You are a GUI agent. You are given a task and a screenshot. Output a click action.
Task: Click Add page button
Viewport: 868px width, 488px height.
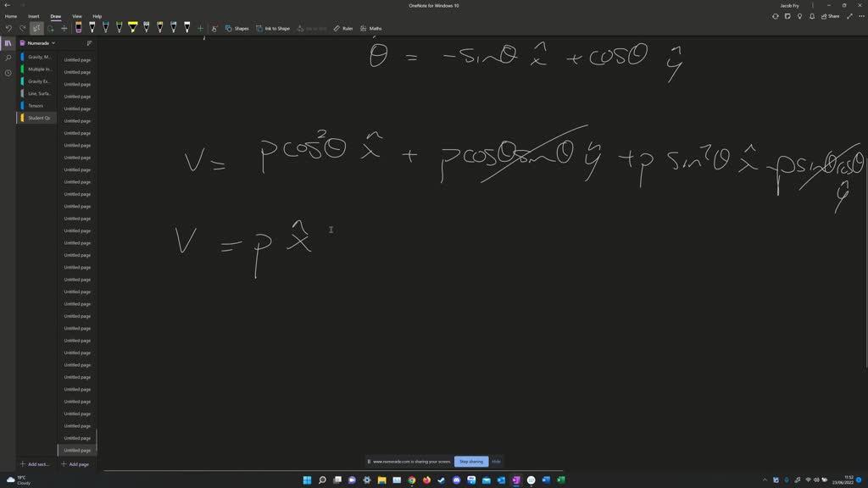[x=75, y=464]
